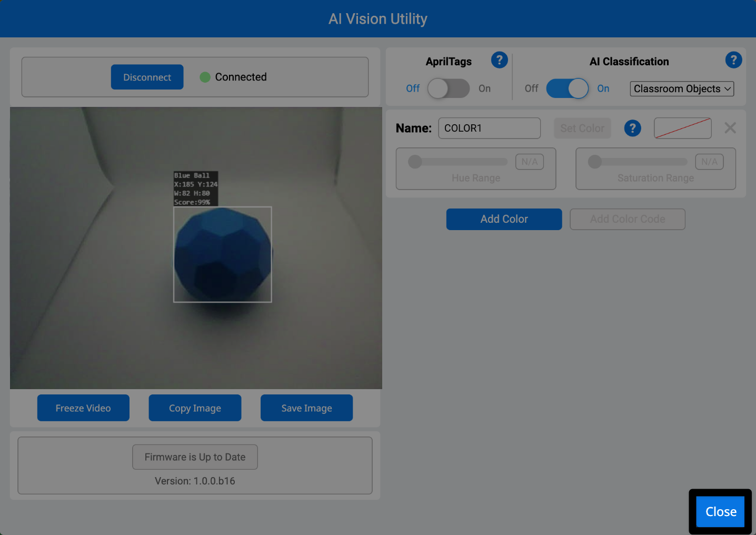This screenshot has height=535, width=756.
Task: Click the green Connected status indicator
Action: point(204,77)
